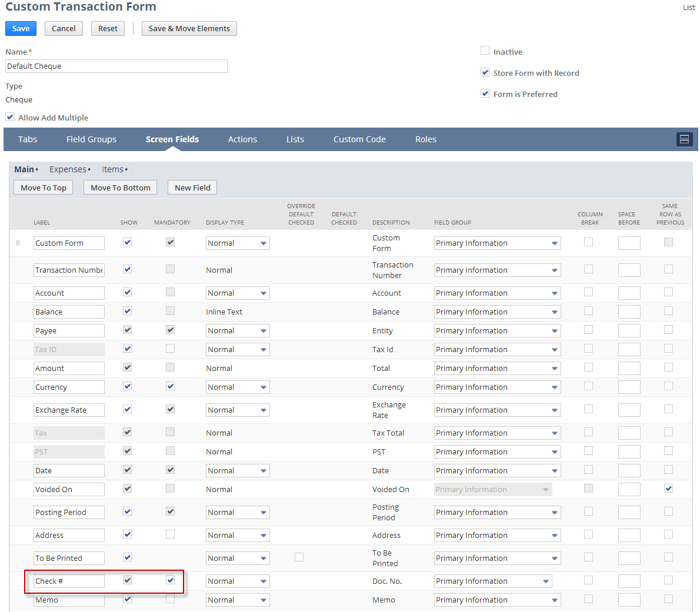Grab the Custom Form row drag handle
Image resolution: width=700 pixels, height=612 pixels.
click(18, 243)
